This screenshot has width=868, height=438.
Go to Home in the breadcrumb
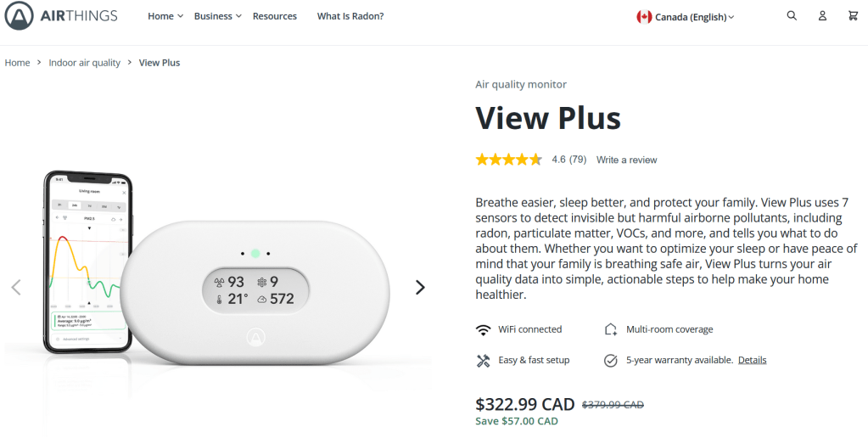point(18,63)
